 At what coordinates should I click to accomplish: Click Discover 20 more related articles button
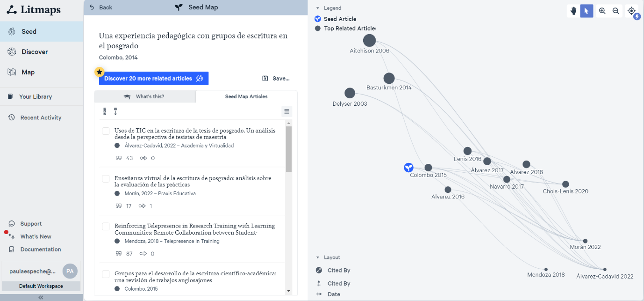click(x=153, y=79)
